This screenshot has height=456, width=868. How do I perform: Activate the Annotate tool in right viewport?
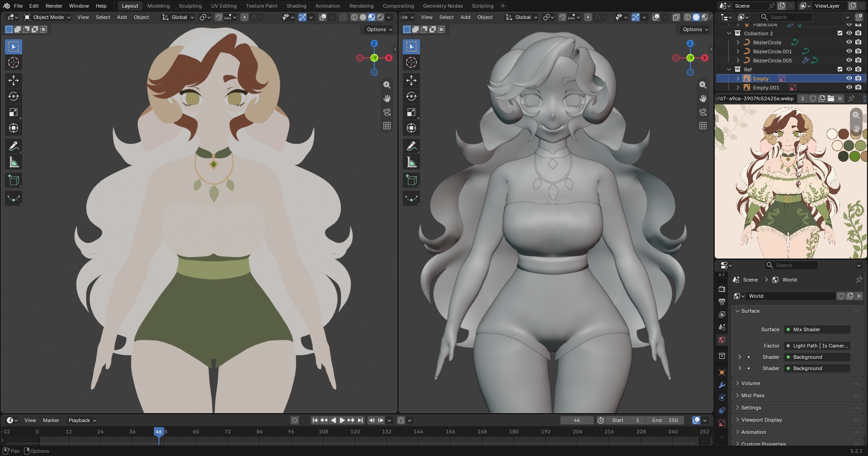coord(411,146)
